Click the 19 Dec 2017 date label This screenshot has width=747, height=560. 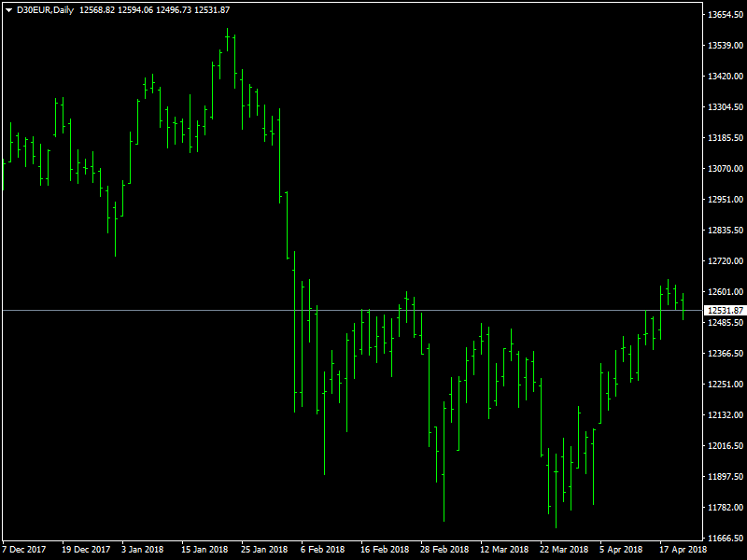point(86,550)
